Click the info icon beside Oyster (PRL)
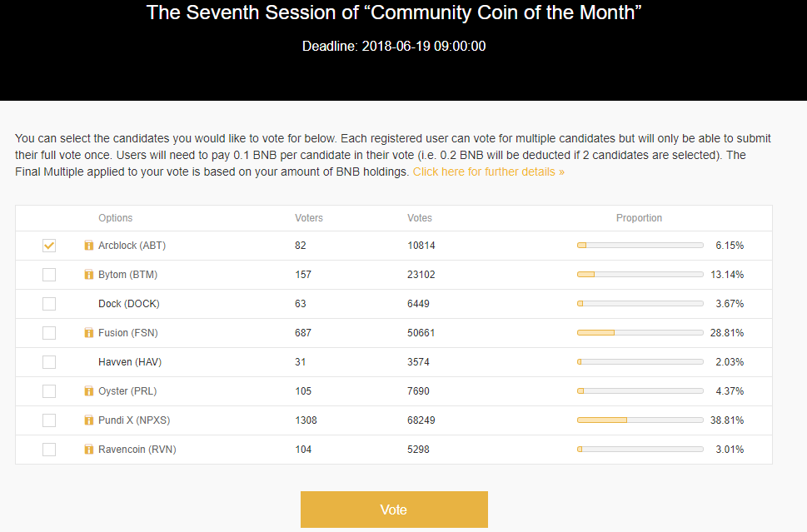The image size is (807, 532). pos(89,391)
